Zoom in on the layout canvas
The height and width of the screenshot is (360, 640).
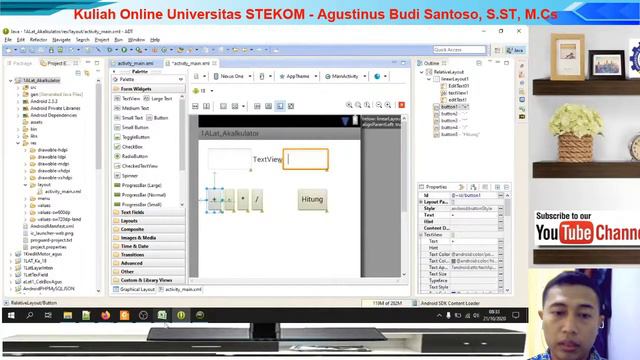click(388, 105)
